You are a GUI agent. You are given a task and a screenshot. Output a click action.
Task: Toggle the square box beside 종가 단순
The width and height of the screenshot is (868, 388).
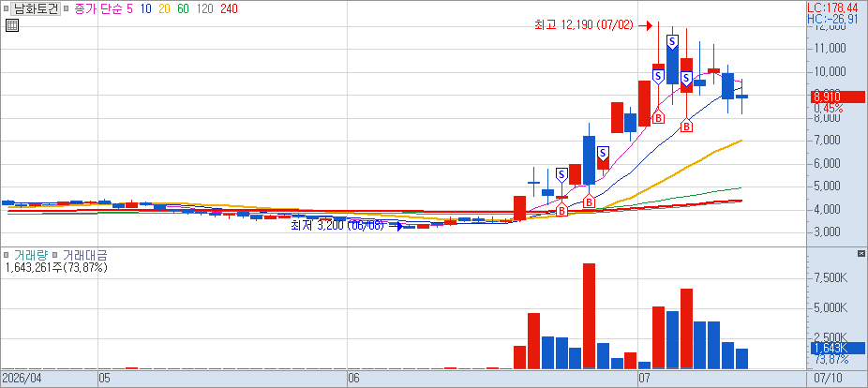(67, 8)
